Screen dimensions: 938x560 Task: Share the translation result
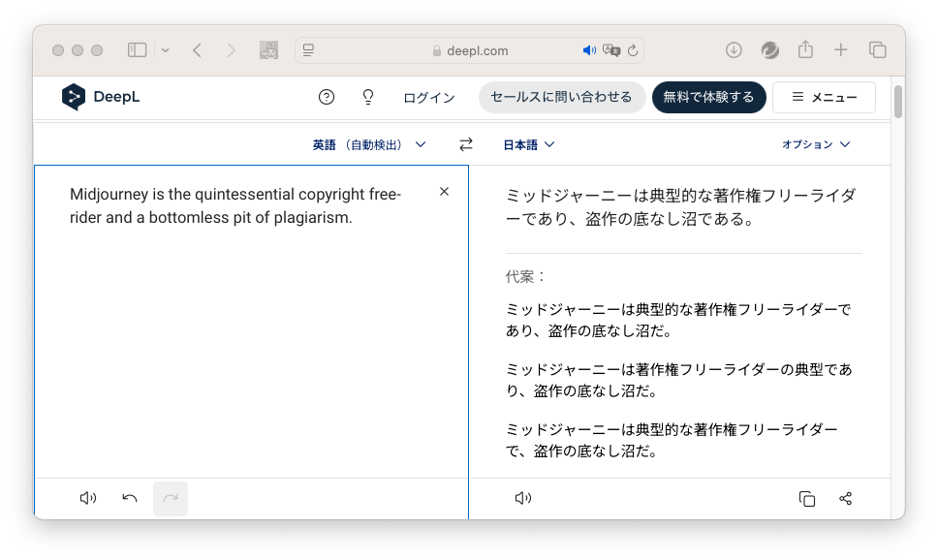[845, 498]
